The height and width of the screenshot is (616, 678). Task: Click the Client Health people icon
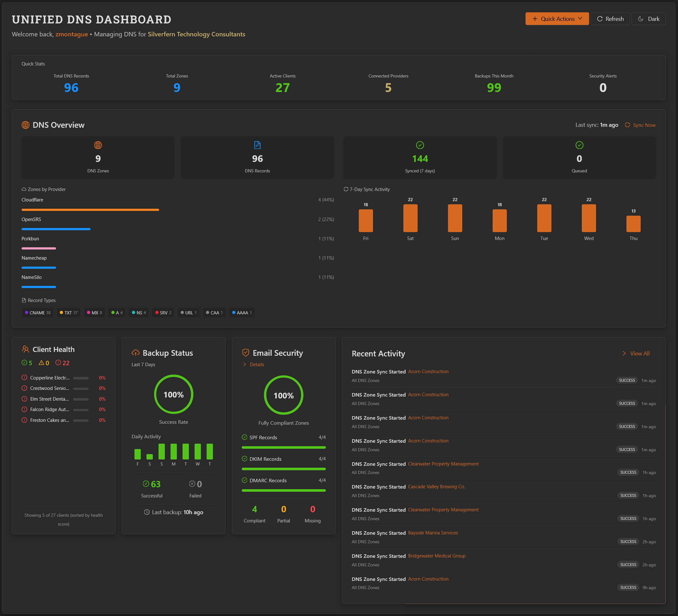[26, 349]
